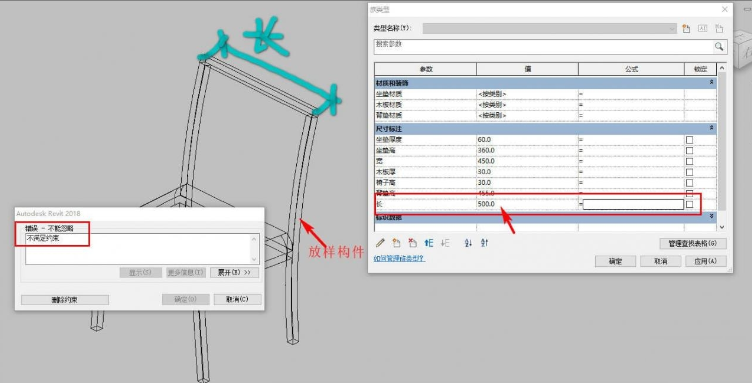Click the formula cell of 坐垫厚度
The height and width of the screenshot is (383, 752).
pyautogui.click(x=631, y=140)
